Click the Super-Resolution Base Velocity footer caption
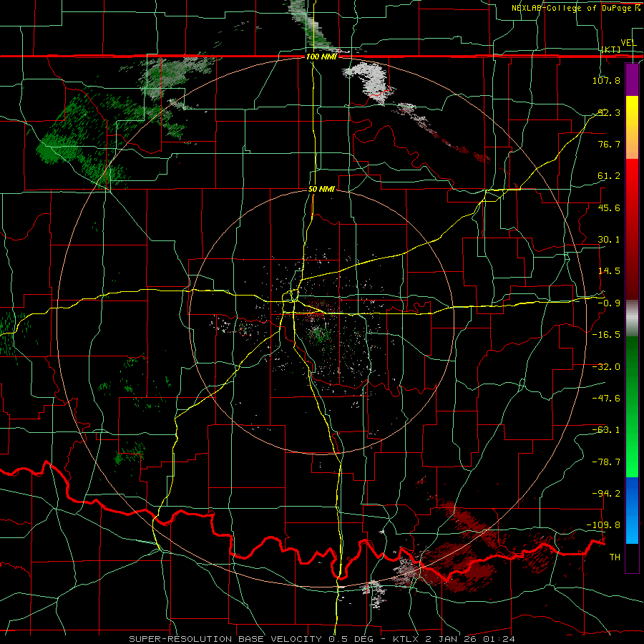644x644 pixels. click(321, 639)
